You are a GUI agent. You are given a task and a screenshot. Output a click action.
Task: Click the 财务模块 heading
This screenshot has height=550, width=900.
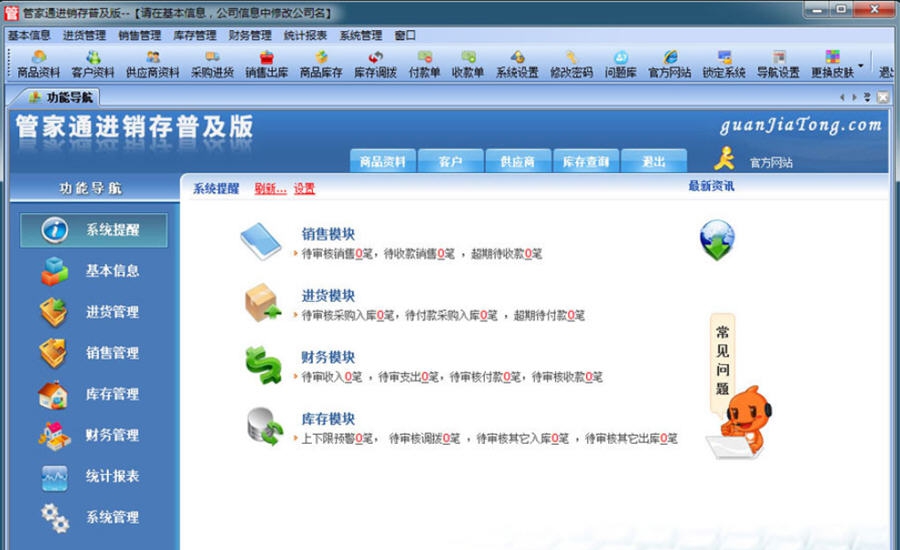pyautogui.click(x=328, y=357)
